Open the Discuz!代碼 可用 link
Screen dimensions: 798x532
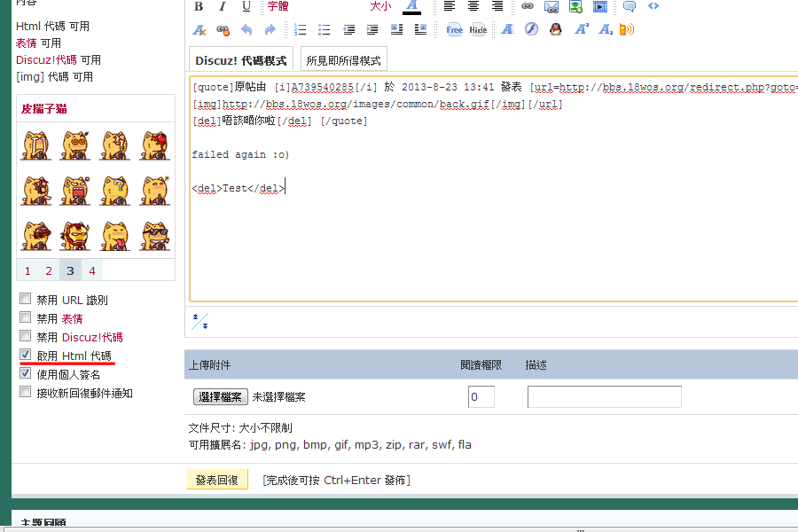[46, 60]
